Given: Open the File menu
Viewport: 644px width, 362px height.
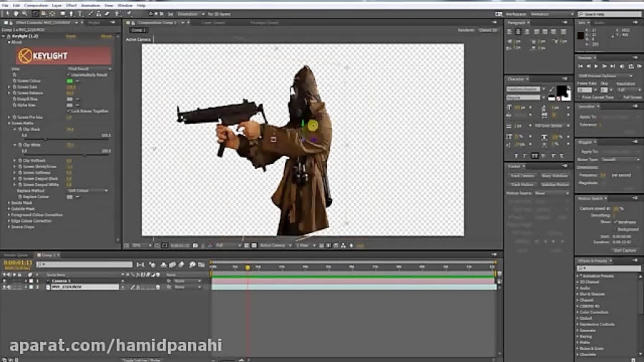Looking at the screenshot, I should pyautogui.click(x=5, y=6).
